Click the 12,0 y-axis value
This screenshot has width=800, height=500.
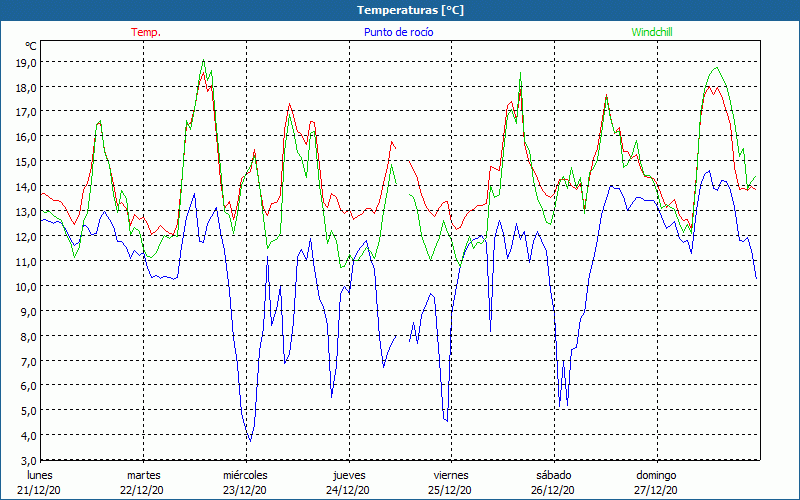[26, 237]
